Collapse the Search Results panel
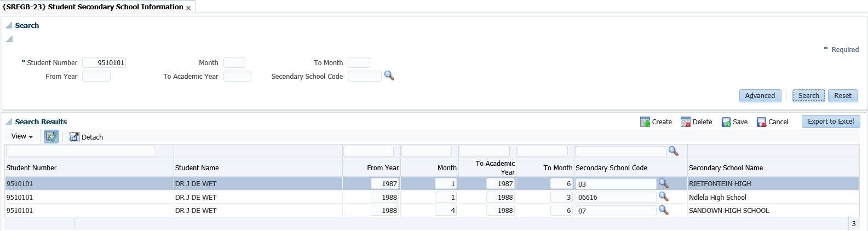 [x=9, y=122]
